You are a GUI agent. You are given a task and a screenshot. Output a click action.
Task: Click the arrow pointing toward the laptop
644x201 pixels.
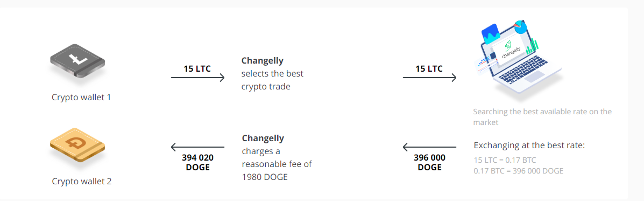pyautogui.click(x=429, y=77)
